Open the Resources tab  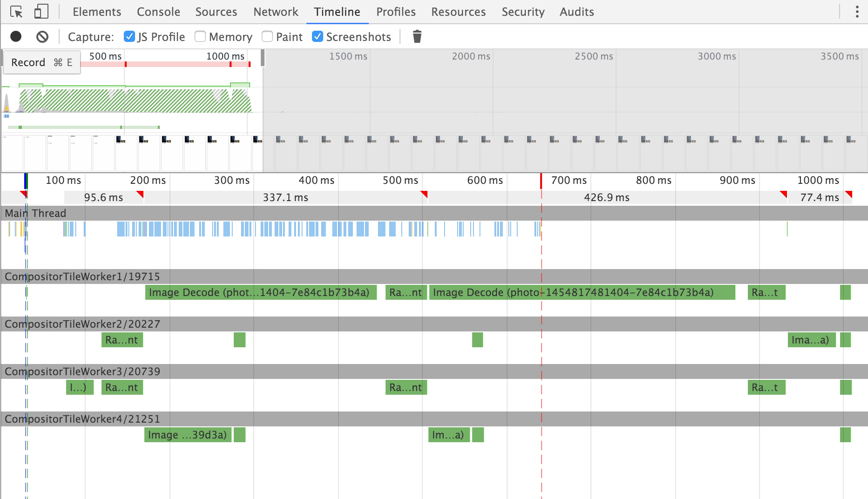(458, 12)
